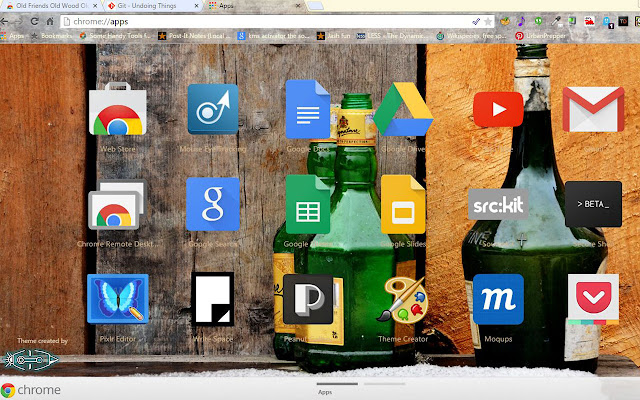Launch the Chrome Remote Desktop app
The height and width of the screenshot is (400, 640).
tap(118, 204)
